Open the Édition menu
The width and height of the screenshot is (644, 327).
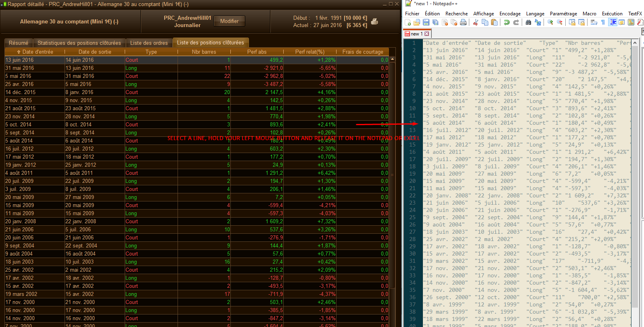tap(432, 14)
